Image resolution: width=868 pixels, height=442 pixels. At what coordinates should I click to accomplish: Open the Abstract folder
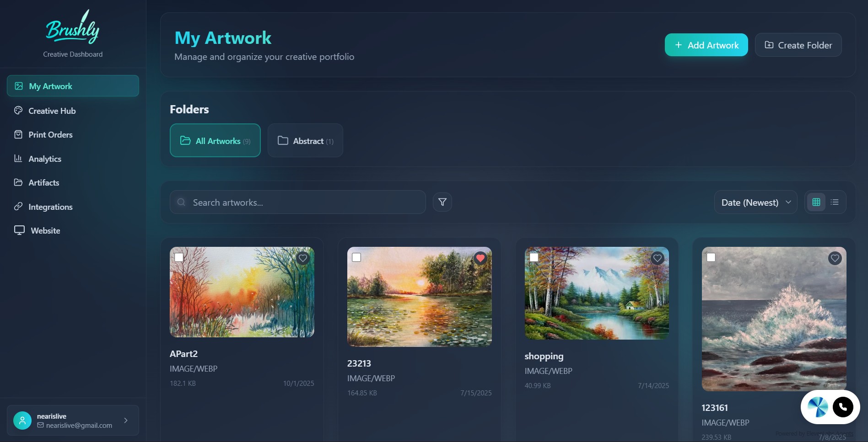(x=305, y=140)
